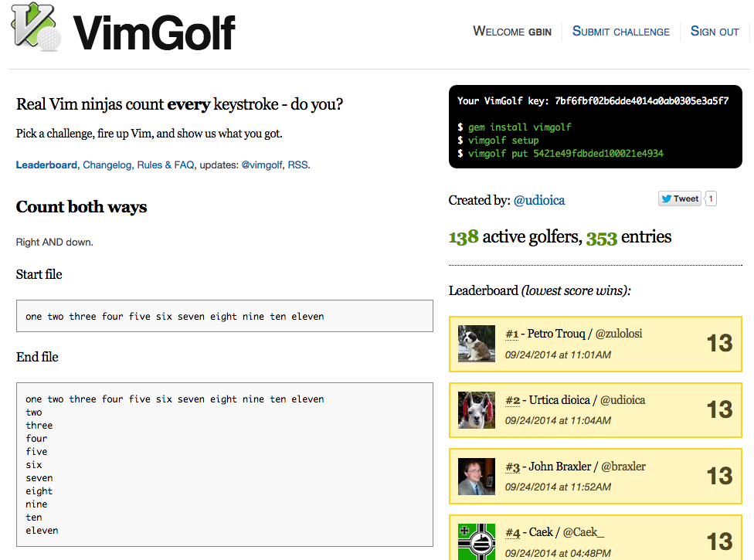Image resolution: width=754 pixels, height=560 pixels.
Task: Visit the @vimgolf Twitter link
Action: tap(262, 165)
